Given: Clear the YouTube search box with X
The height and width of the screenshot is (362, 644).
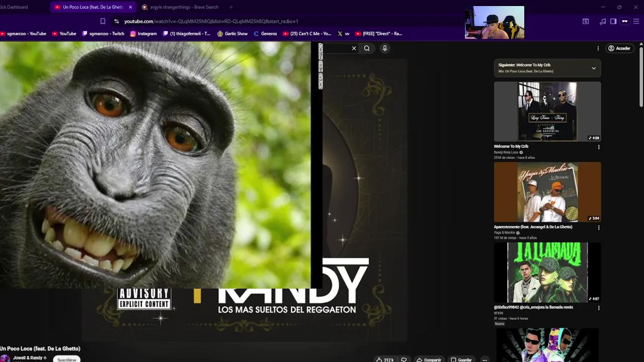Looking at the screenshot, I should coord(354,48).
